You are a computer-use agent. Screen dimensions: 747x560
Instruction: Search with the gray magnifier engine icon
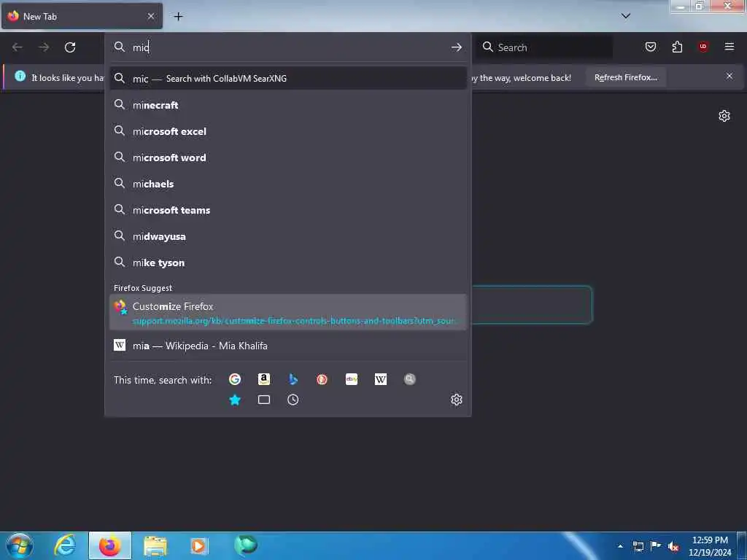(410, 379)
